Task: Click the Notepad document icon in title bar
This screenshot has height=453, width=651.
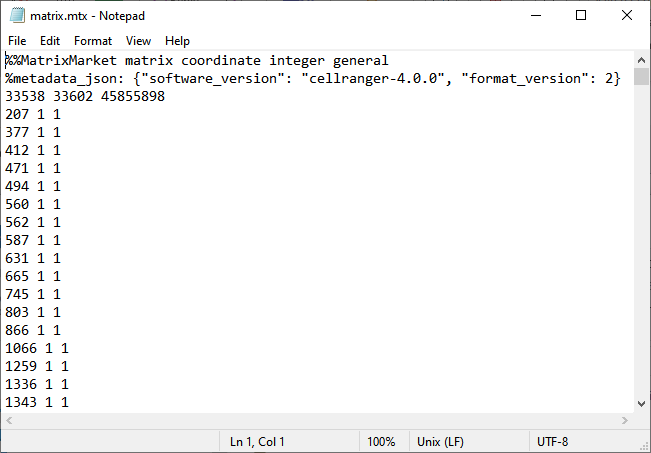Action: click(15, 15)
